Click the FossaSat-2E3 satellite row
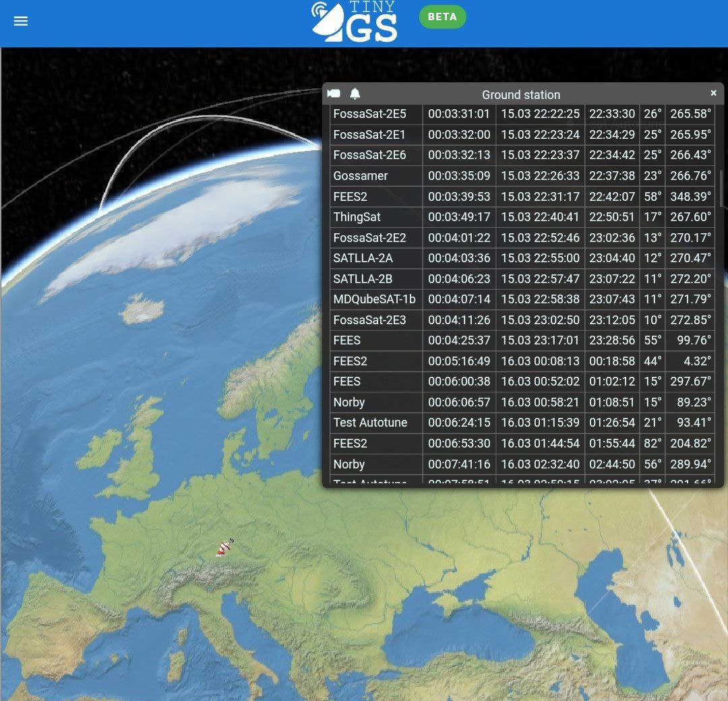Screen dimensions: 728x701 [369, 320]
